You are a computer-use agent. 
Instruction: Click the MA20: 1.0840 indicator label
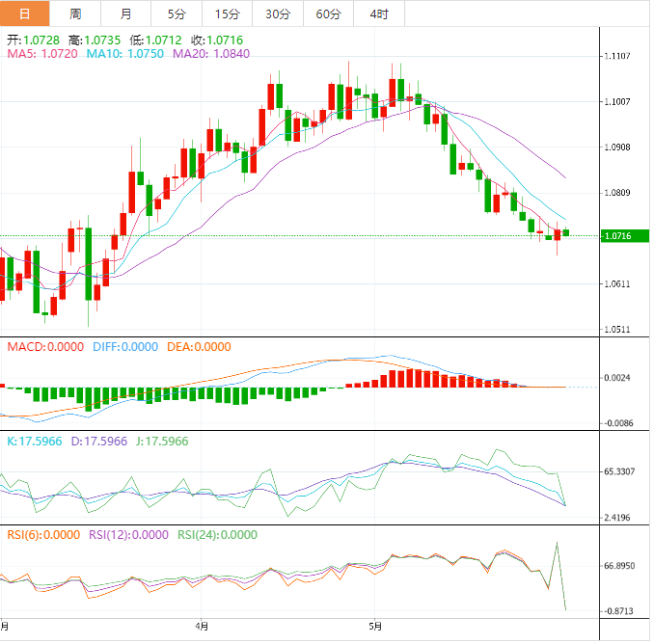[x=210, y=55]
